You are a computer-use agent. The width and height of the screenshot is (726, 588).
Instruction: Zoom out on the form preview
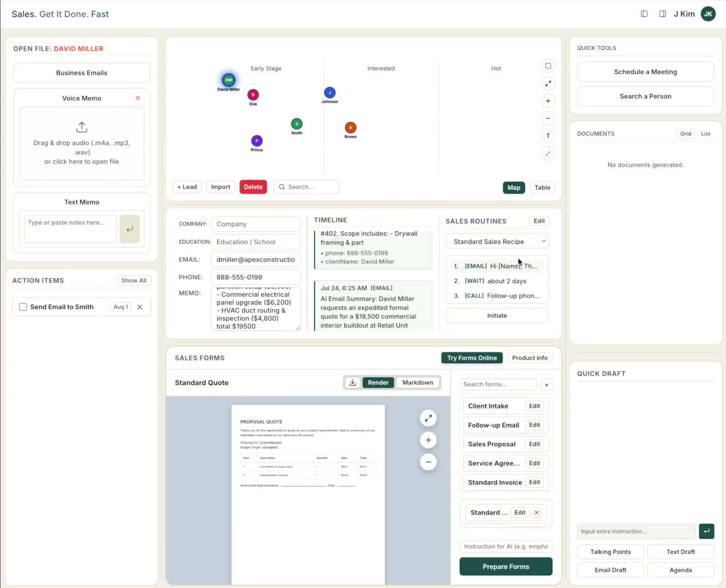pyautogui.click(x=428, y=462)
